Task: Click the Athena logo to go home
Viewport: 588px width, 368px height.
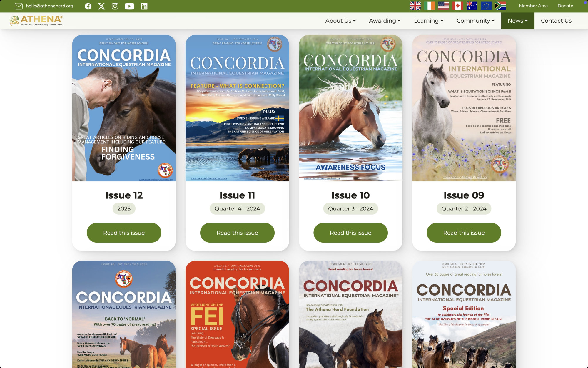Action: 36,21
